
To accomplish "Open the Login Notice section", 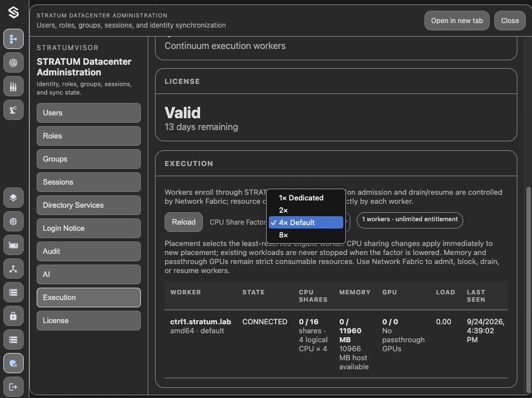I will pyautogui.click(x=88, y=228).
